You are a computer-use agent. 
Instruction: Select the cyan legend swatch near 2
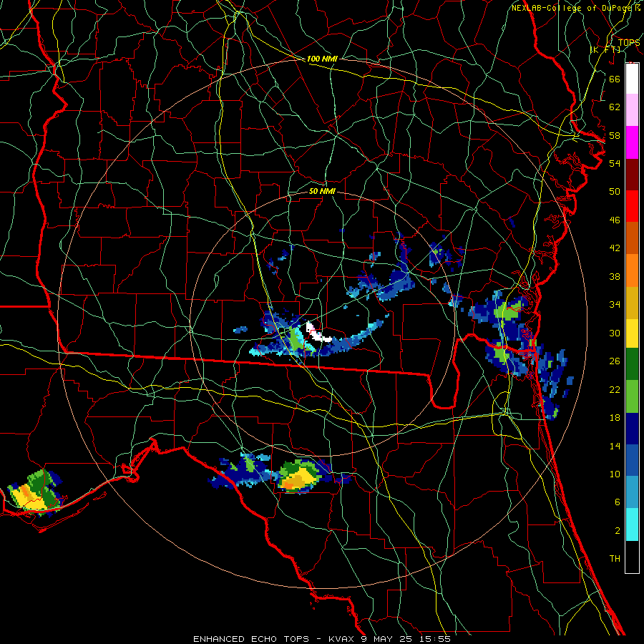632,525
